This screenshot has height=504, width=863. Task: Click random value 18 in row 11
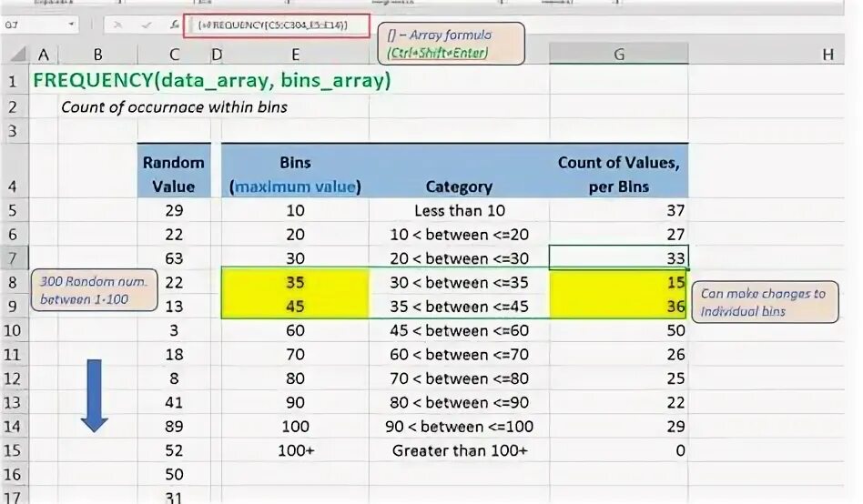pyautogui.click(x=174, y=354)
